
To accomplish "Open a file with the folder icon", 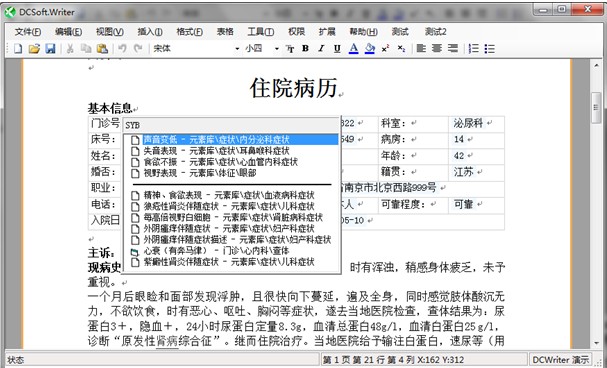I will click(x=34, y=49).
